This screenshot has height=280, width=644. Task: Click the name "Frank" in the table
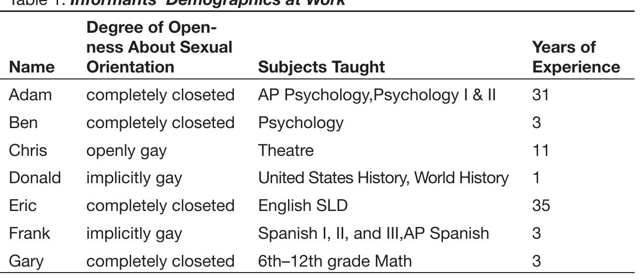click(x=29, y=233)
